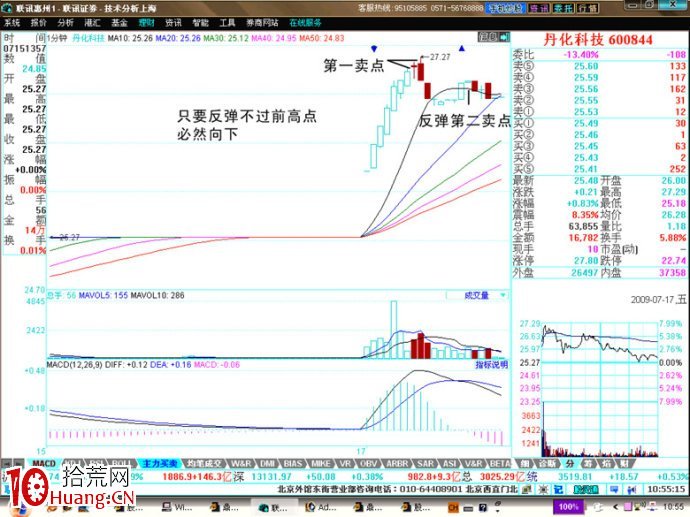Click the 100% zoom indicator in taskbar

(568, 507)
